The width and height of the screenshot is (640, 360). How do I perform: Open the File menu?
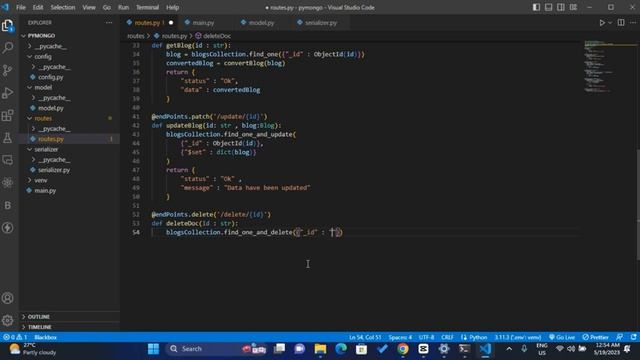click(x=21, y=7)
